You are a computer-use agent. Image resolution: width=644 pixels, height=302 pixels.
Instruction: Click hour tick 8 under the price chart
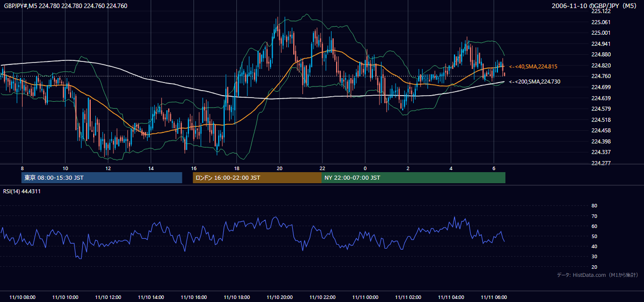click(22, 168)
